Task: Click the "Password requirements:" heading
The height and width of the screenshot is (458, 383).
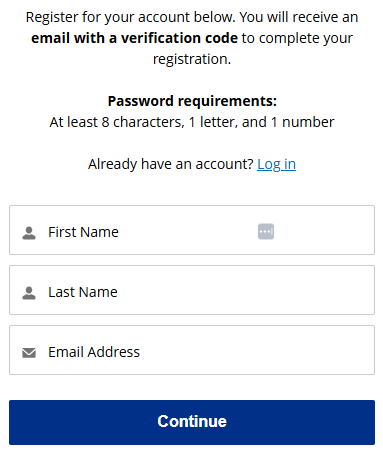Action: point(192,101)
